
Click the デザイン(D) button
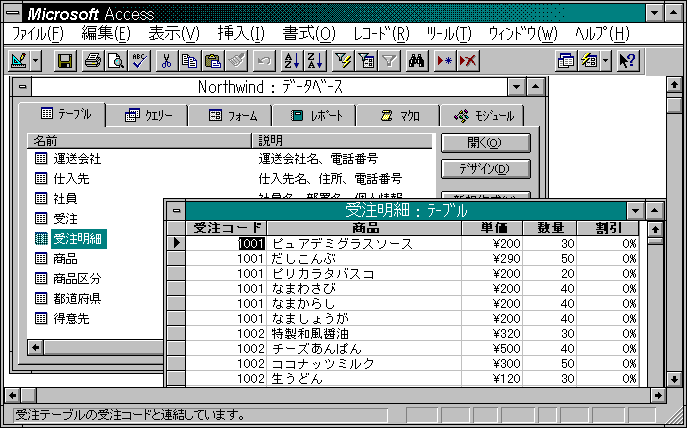pos(485,169)
